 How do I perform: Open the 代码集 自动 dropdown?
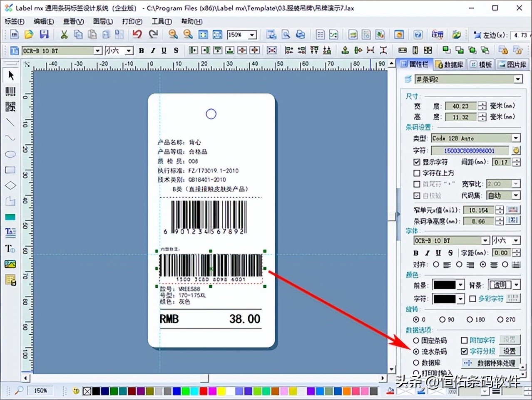(x=516, y=195)
